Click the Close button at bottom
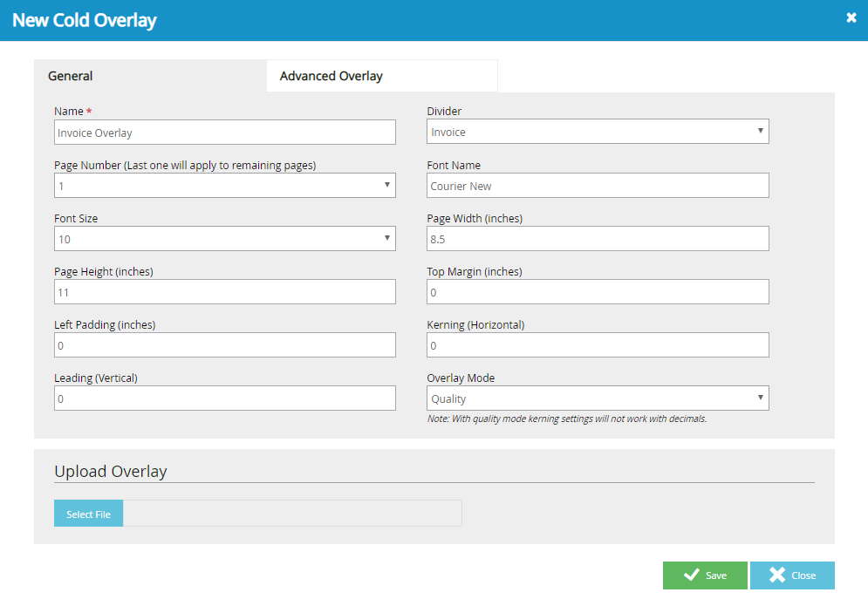868x606 pixels. (792, 575)
